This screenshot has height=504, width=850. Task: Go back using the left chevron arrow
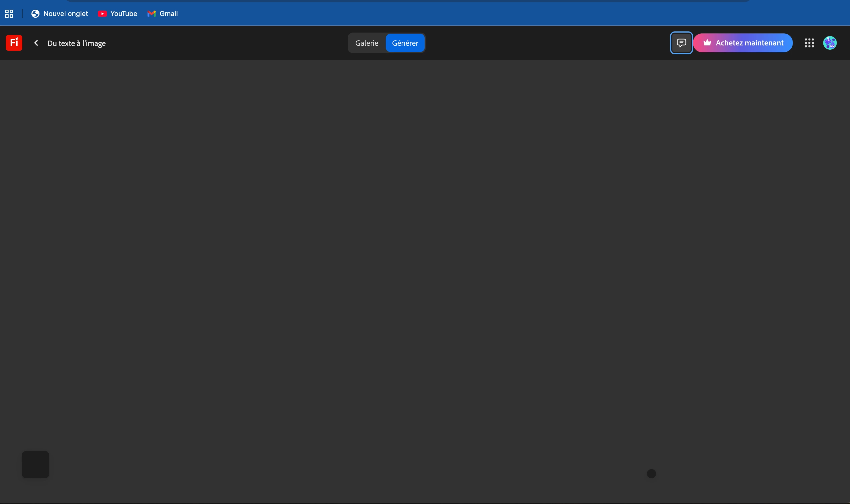point(36,43)
